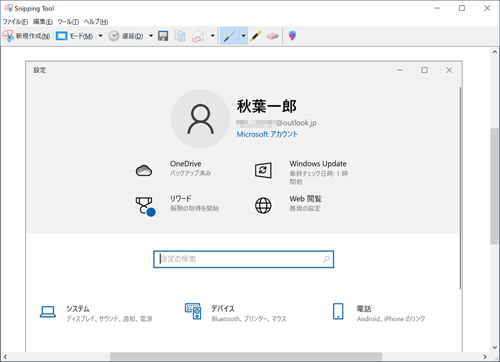Click the scroll up arrow
The width and height of the screenshot is (500, 362).
coord(494,52)
